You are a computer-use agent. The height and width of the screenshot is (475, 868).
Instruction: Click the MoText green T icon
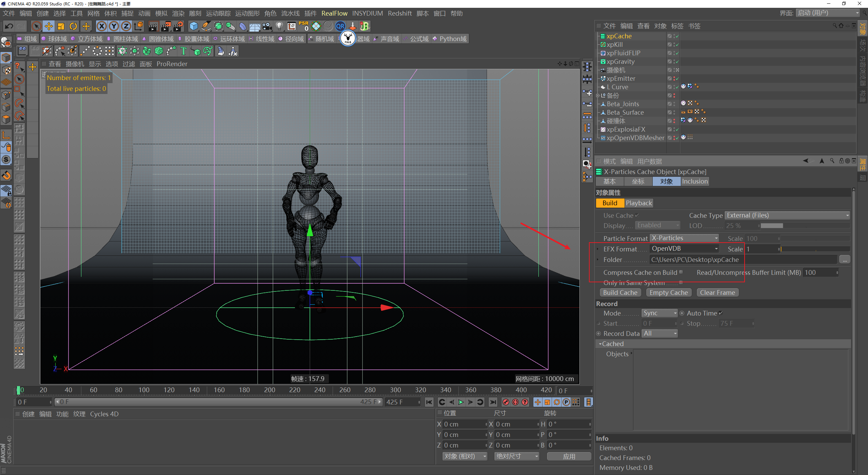[183, 51]
